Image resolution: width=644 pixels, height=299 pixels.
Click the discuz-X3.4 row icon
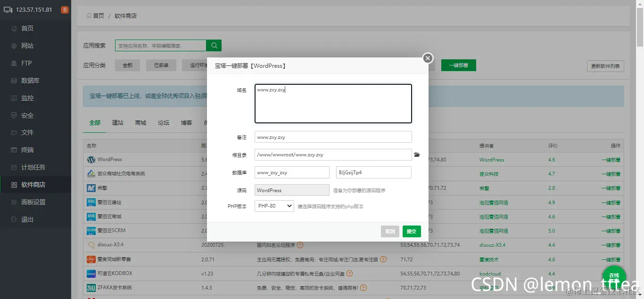pyautogui.click(x=91, y=245)
